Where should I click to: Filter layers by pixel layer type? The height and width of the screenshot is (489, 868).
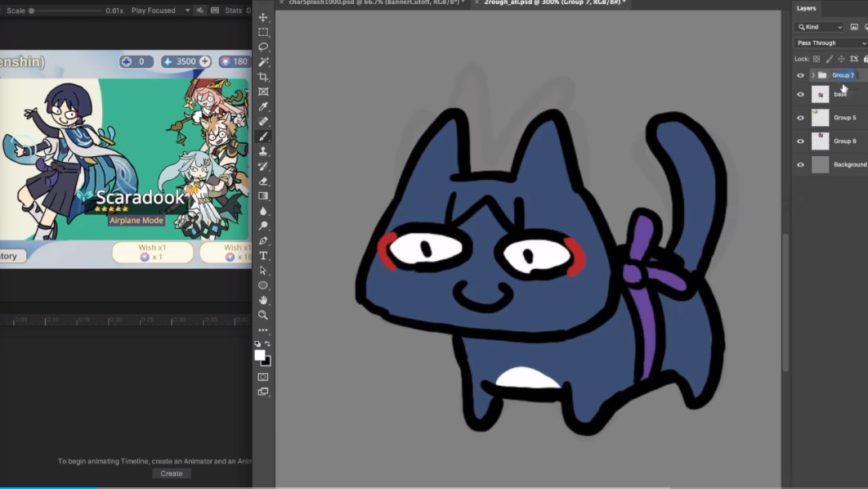854,27
